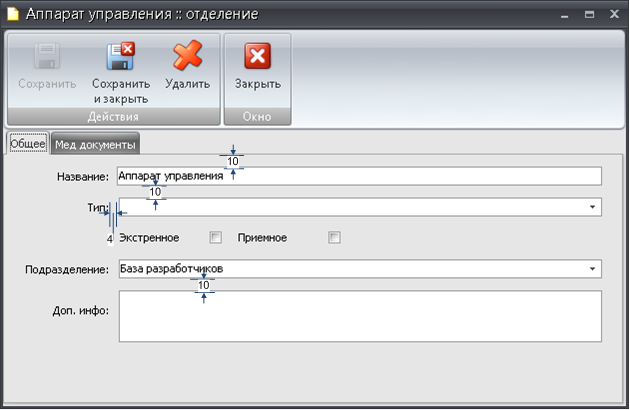Click the disabled Сохранить floppy disk icon

tap(47, 57)
